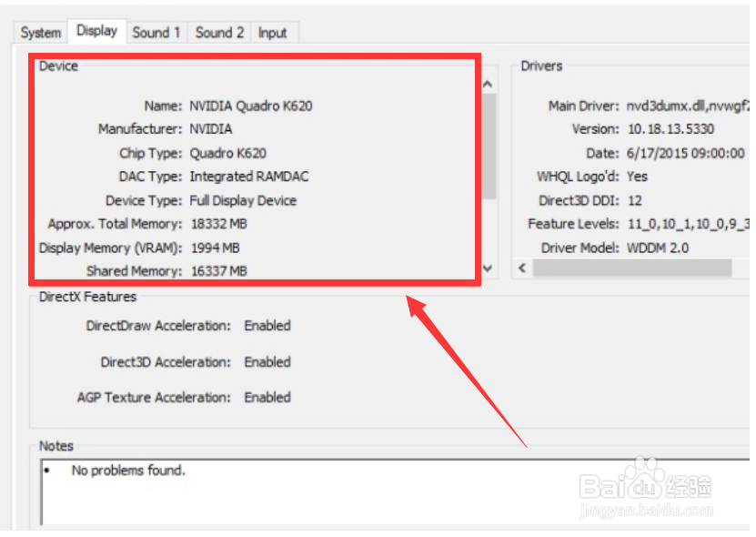Click the Notes group heading
The image size is (756, 537).
56,445
